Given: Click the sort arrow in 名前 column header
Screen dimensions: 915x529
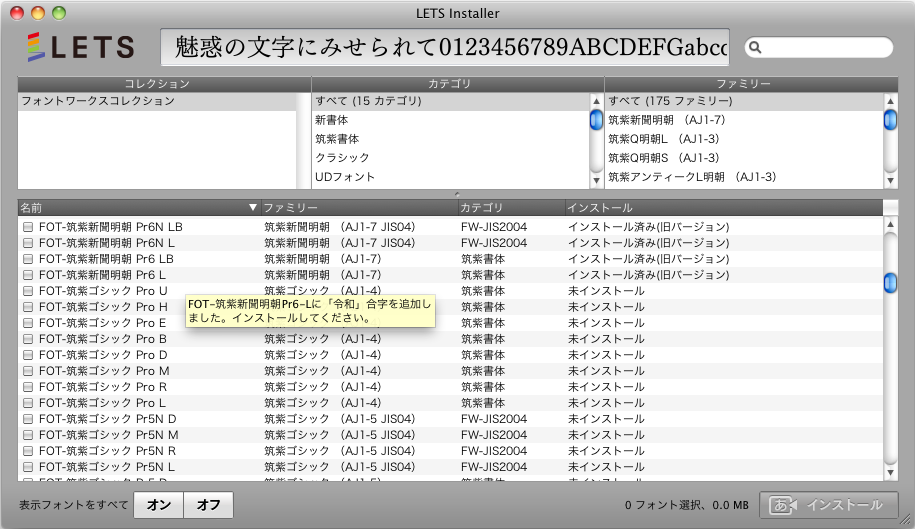Looking at the screenshot, I should click(253, 207).
